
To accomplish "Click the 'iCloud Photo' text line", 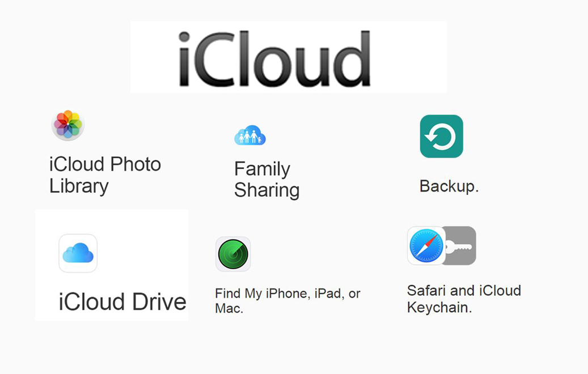I will 105,164.
